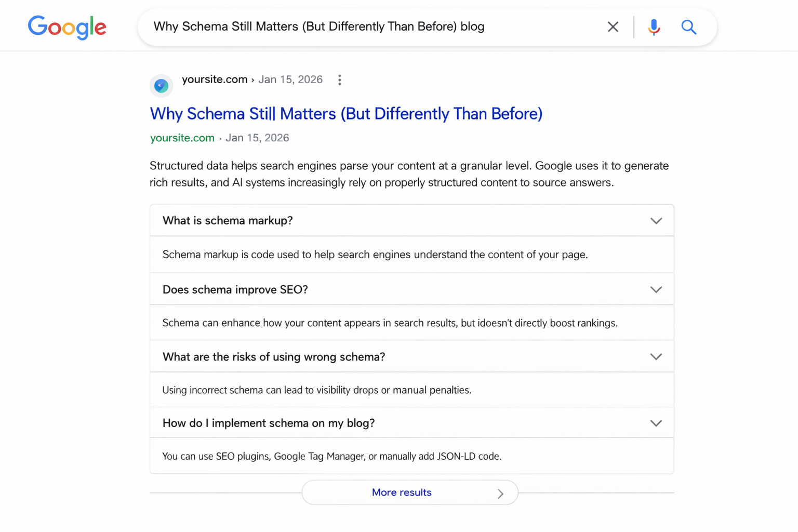Click the Google logo
This screenshot has width=798, height=532.
point(67,27)
